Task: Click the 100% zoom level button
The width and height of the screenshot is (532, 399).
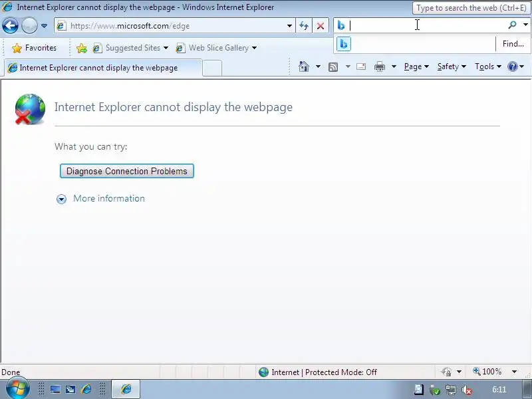Action: [487, 372]
